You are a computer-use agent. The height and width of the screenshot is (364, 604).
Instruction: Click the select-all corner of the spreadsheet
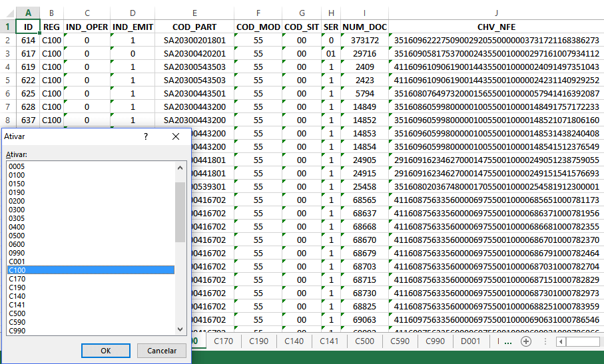(7, 13)
